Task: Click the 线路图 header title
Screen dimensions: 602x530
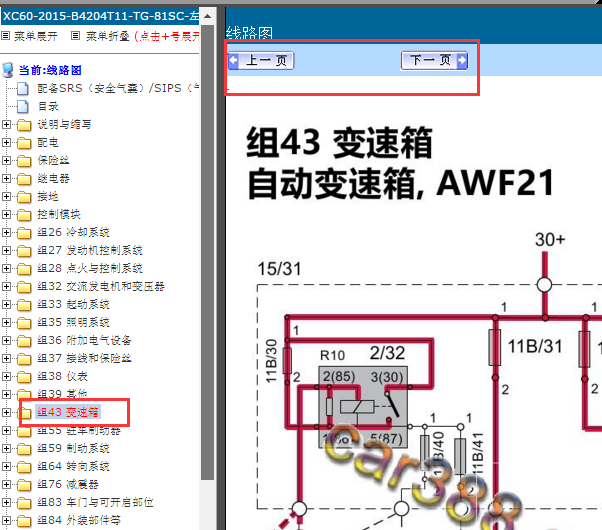Action: pos(249,33)
